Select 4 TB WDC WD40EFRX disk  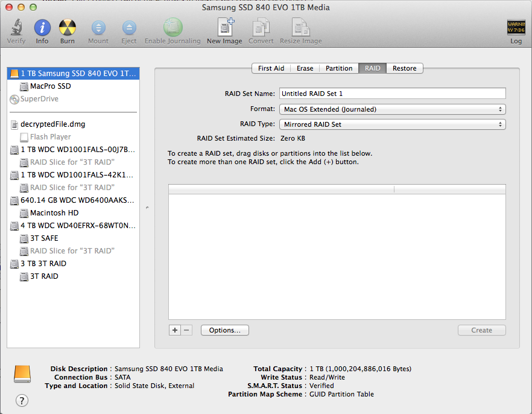tap(74, 226)
